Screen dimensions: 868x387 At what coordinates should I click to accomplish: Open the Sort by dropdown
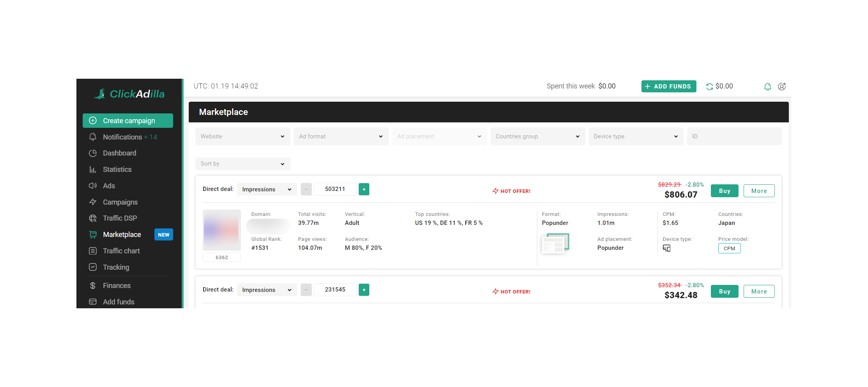(243, 164)
